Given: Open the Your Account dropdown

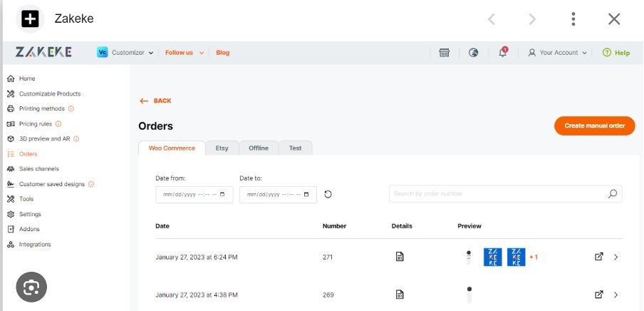Looking at the screenshot, I should 557,53.
